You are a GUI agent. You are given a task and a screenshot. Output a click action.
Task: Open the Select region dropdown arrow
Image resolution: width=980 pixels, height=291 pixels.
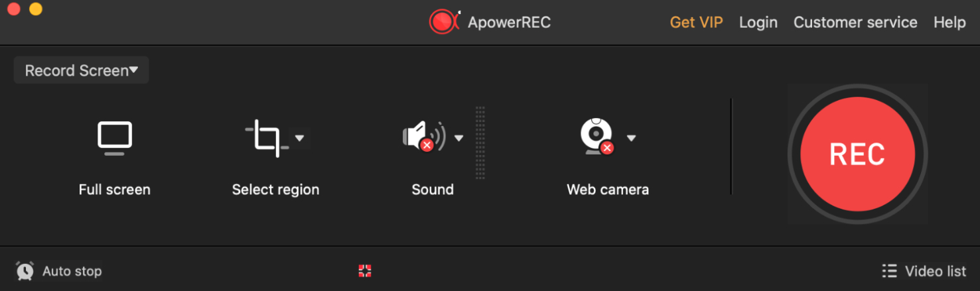299,138
